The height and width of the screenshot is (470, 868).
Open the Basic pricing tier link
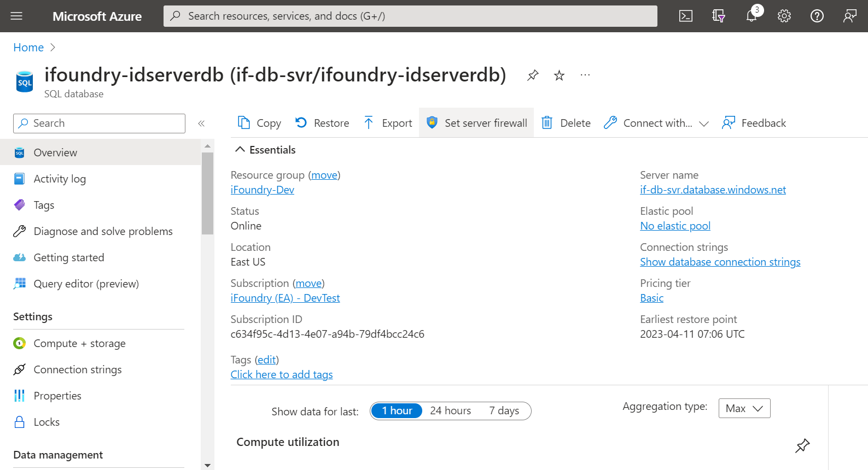tap(651, 298)
